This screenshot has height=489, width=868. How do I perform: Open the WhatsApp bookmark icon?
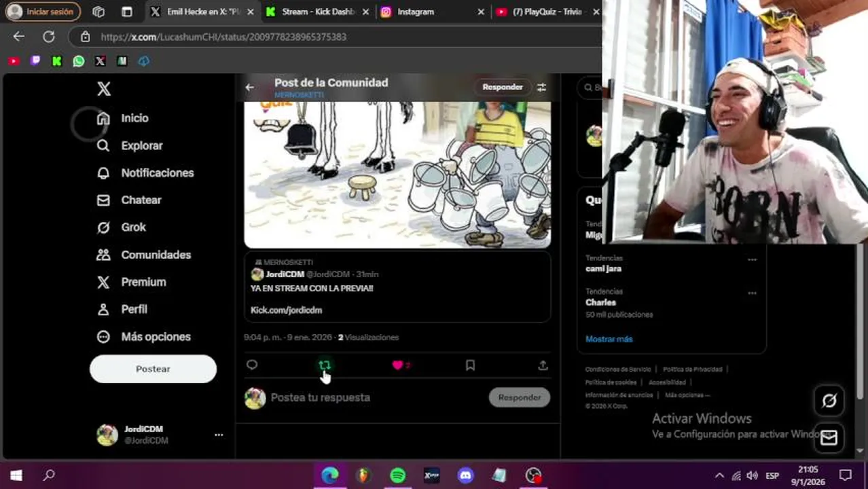click(x=79, y=61)
